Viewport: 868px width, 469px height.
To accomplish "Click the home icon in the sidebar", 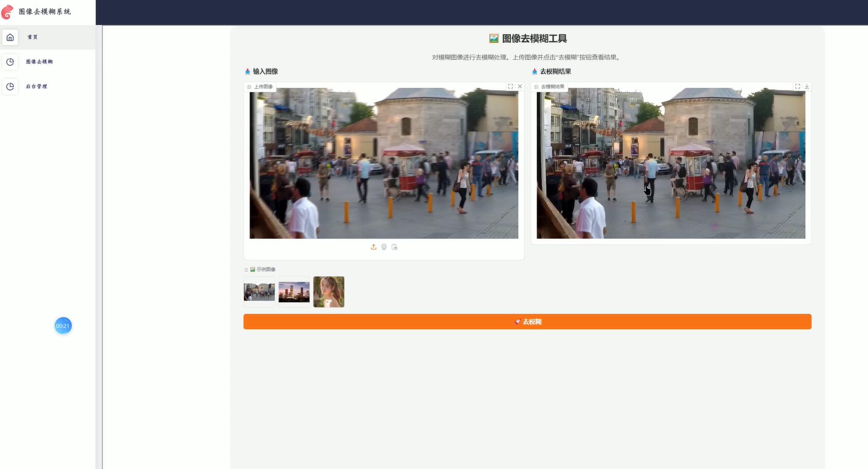I will point(10,37).
